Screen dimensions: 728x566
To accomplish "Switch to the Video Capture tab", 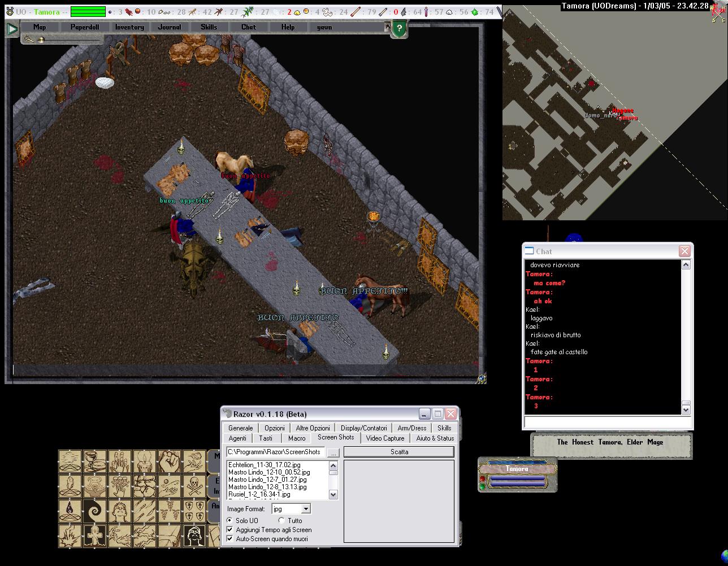I will pos(385,438).
